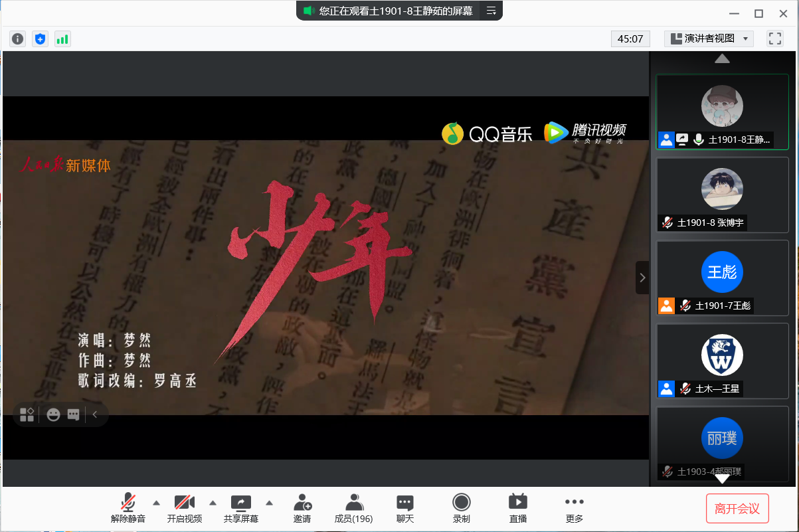Image resolution: width=799 pixels, height=532 pixels.
Task: Click the 离开会议 leave meeting button
Action: (737, 509)
